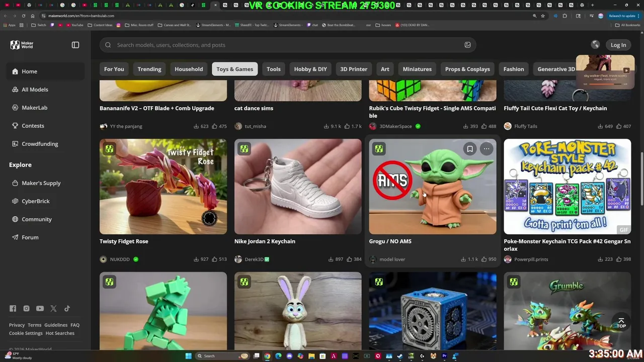Open author 3DMakerSpace profile
This screenshot has width=644, height=362.
pyautogui.click(x=395, y=126)
